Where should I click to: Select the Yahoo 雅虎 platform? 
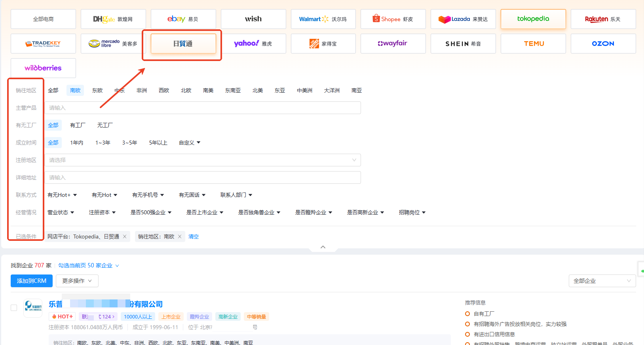pyautogui.click(x=253, y=44)
